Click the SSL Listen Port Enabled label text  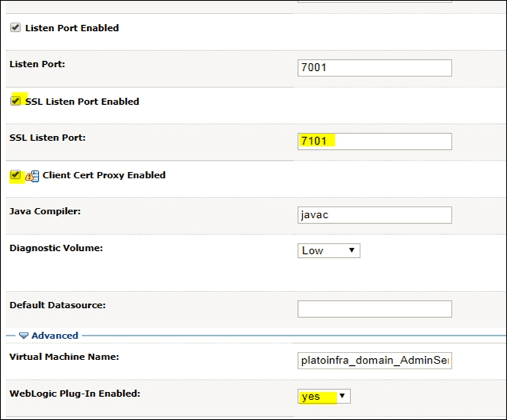pos(82,102)
